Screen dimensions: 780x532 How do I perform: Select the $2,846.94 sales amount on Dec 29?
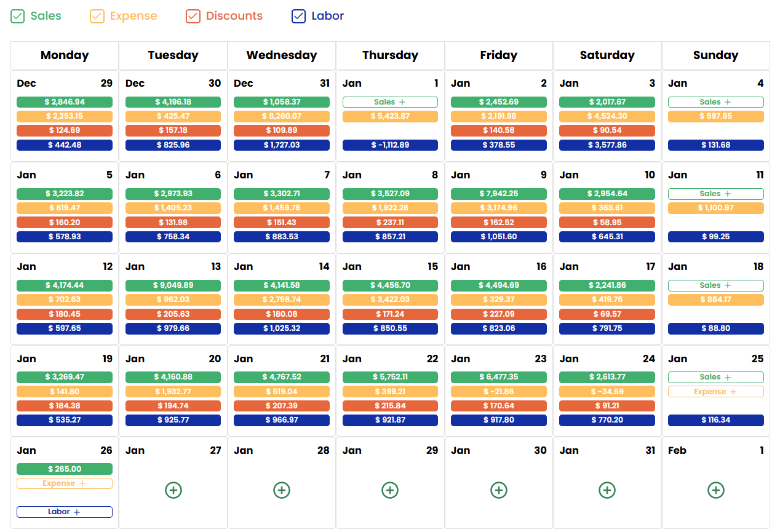[64, 101]
